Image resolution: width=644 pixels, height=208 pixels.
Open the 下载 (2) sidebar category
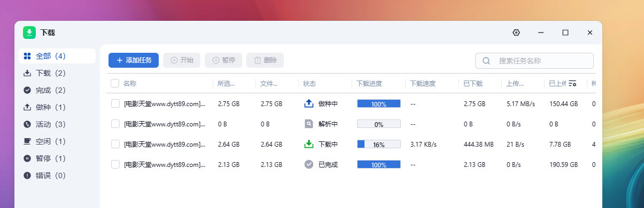point(57,73)
